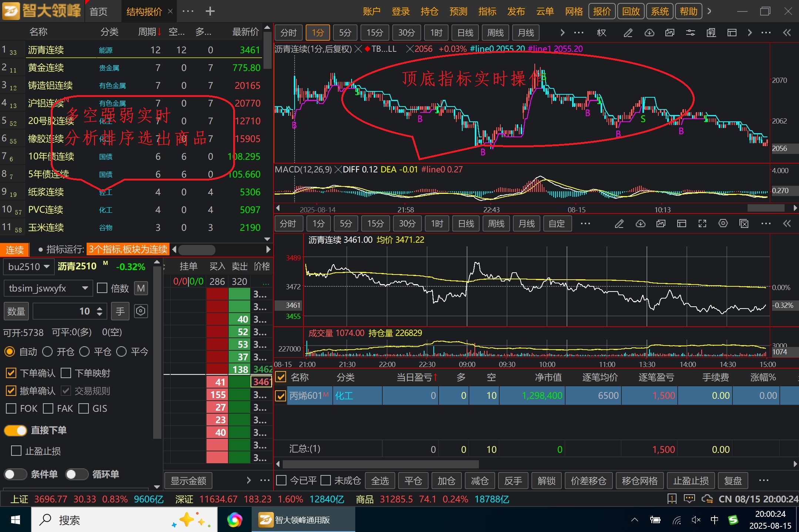799x532 pixels.
Task: Uncheck the 下单确认 checkbox
Action: tap(11, 373)
